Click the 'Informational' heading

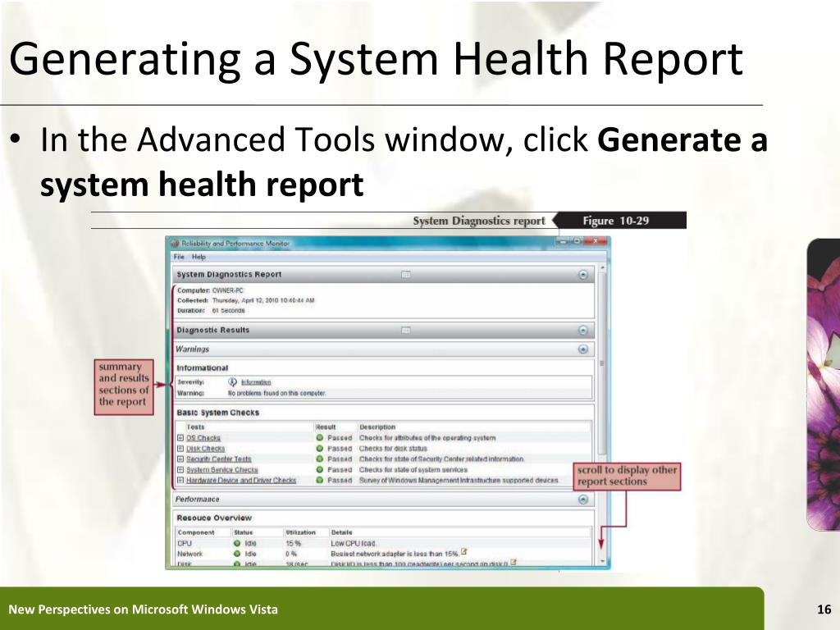(x=203, y=368)
